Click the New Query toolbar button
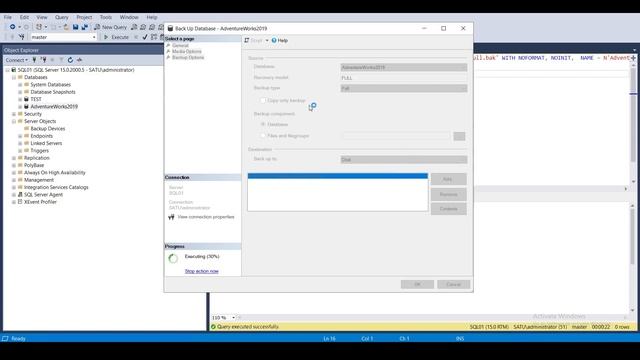 (x=111, y=27)
